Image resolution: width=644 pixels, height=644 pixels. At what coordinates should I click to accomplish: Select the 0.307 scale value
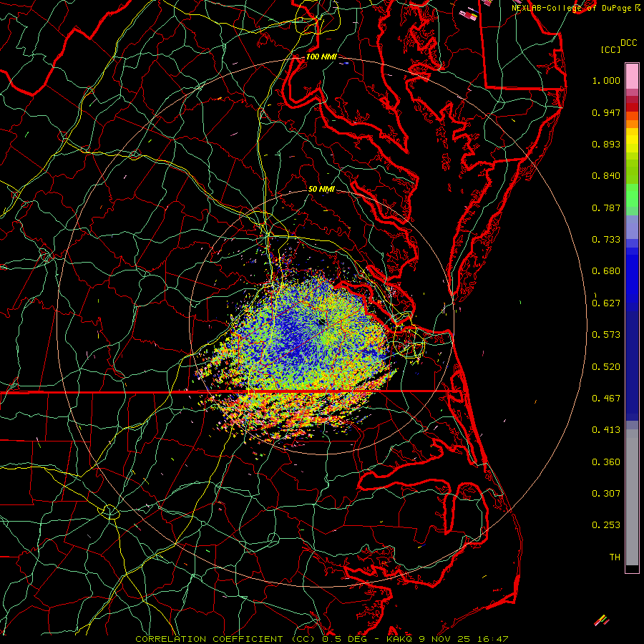tap(606, 494)
